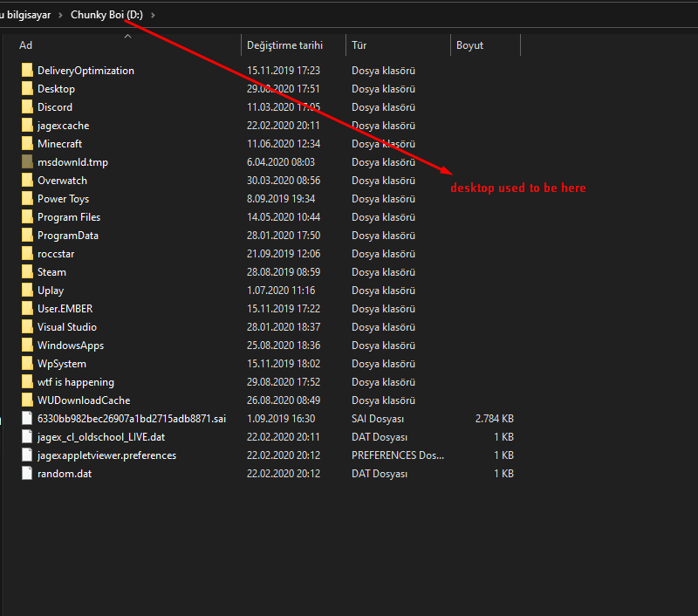Go to bilgisayar in the breadcrumb
The image size is (698, 616).
coord(29,15)
